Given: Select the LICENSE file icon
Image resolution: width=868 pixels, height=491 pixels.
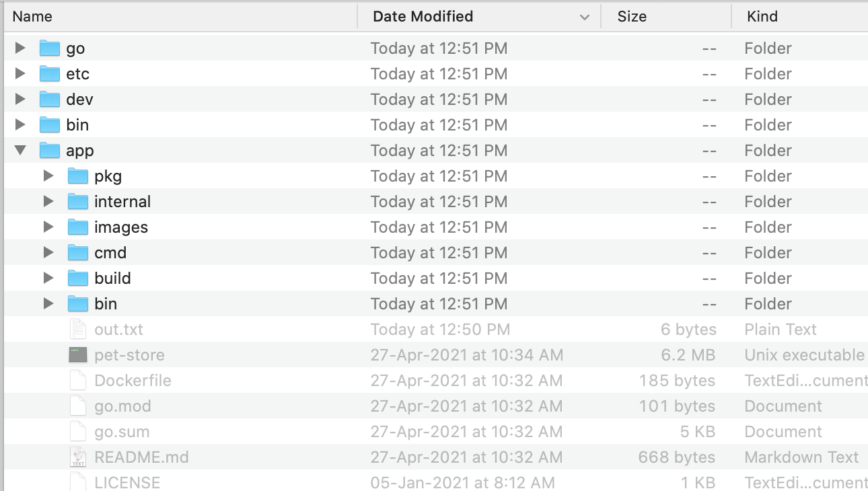Looking at the screenshot, I should click(x=78, y=482).
